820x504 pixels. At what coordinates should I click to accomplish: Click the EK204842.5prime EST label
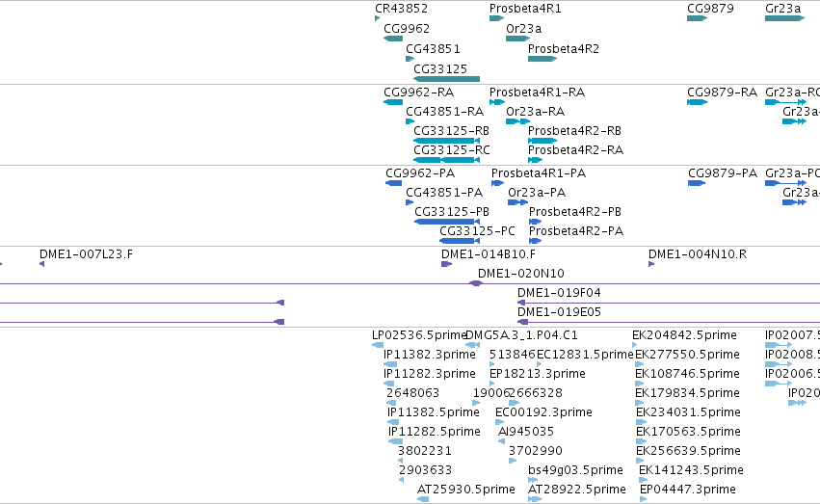[x=684, y=335]
